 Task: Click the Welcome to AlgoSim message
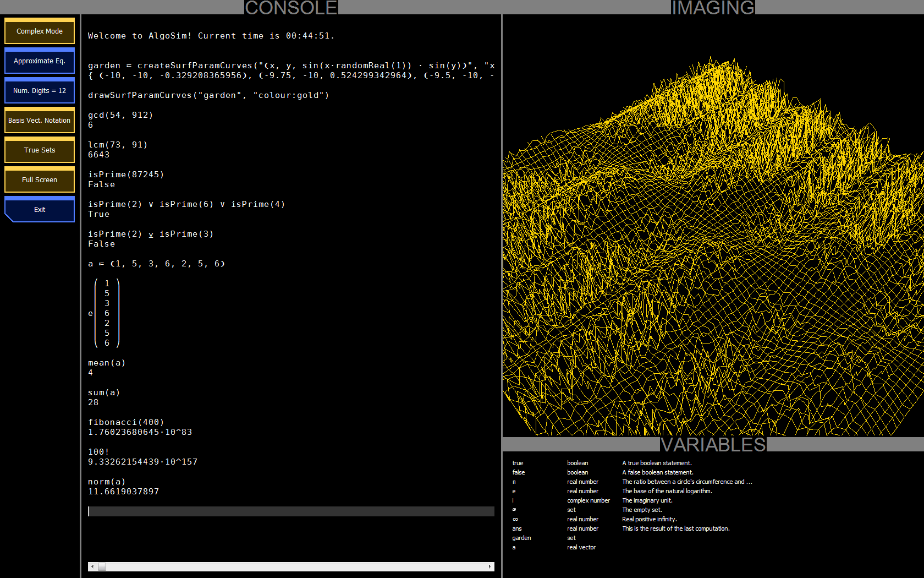(211, 36)
